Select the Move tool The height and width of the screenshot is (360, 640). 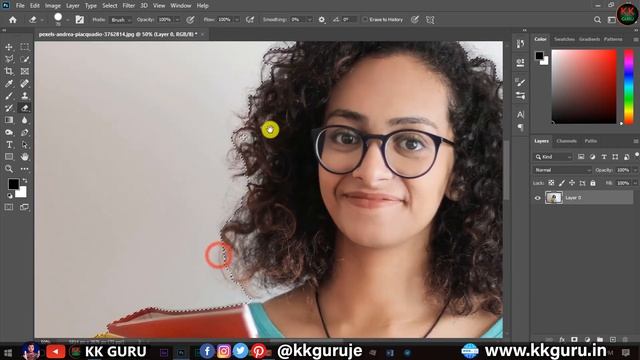click(x=9, y=47)
